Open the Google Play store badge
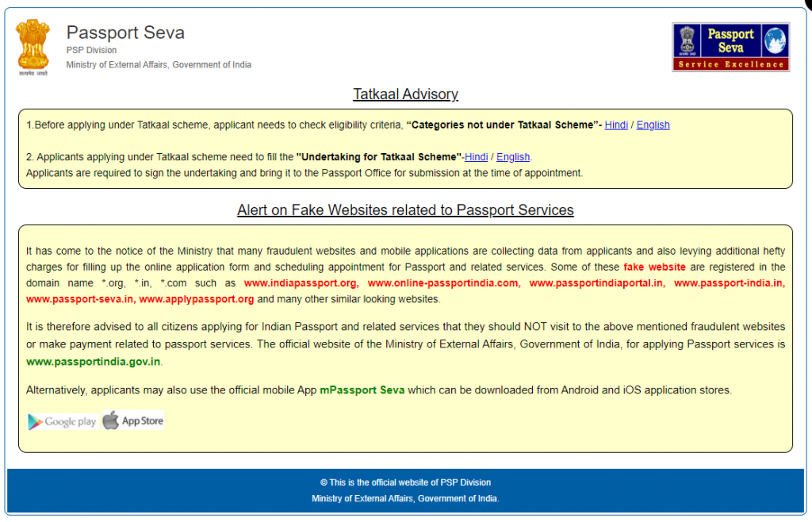 click(63, 421)
